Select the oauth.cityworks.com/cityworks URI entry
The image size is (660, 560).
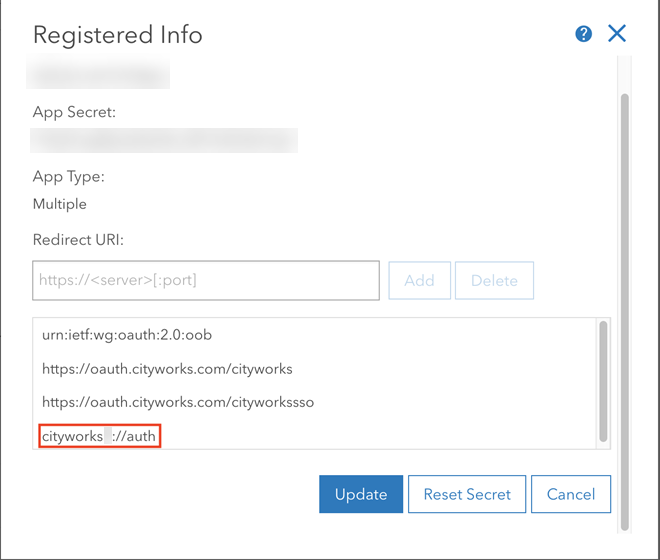pyautogui.click(x=167, y=369)
